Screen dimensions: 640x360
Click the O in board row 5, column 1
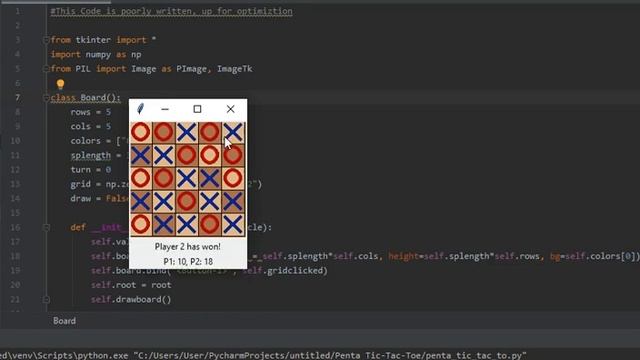[141, 224]
